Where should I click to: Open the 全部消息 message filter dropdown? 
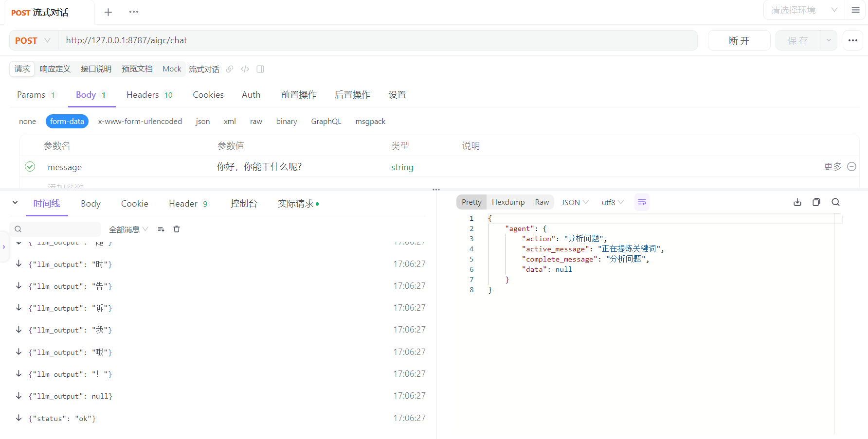point(128,229)
